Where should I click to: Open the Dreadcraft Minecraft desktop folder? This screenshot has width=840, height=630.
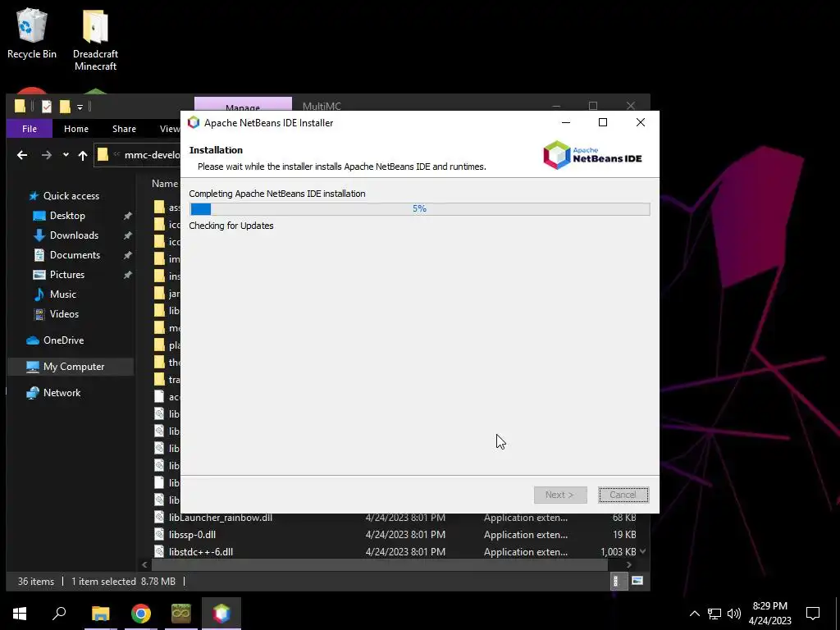95,40
